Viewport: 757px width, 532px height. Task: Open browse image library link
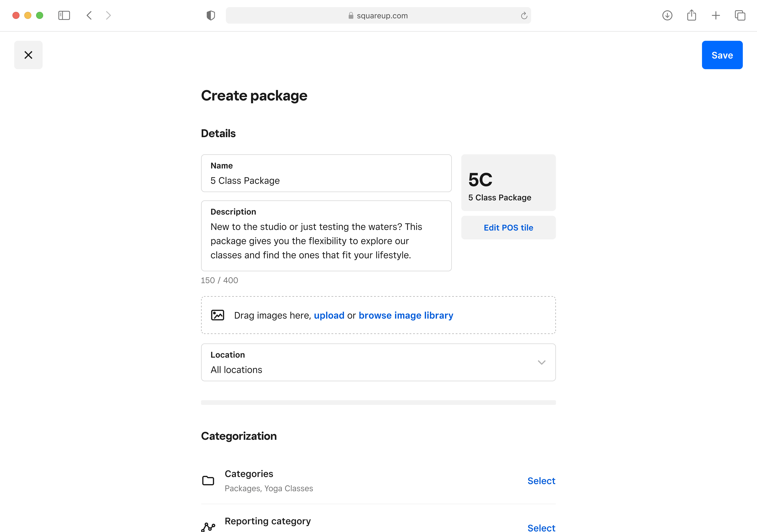pos(406,315)
